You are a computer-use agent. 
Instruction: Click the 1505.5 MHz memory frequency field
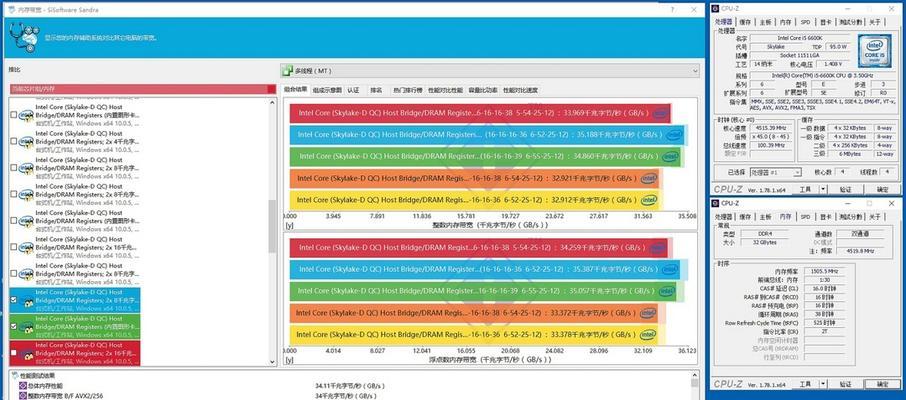825,271
